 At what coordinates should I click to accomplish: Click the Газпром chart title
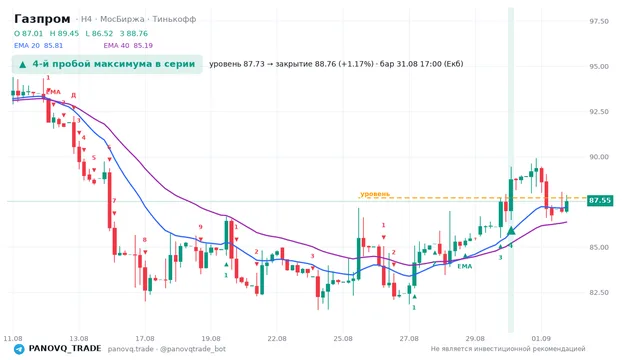[x=42, y=19]
